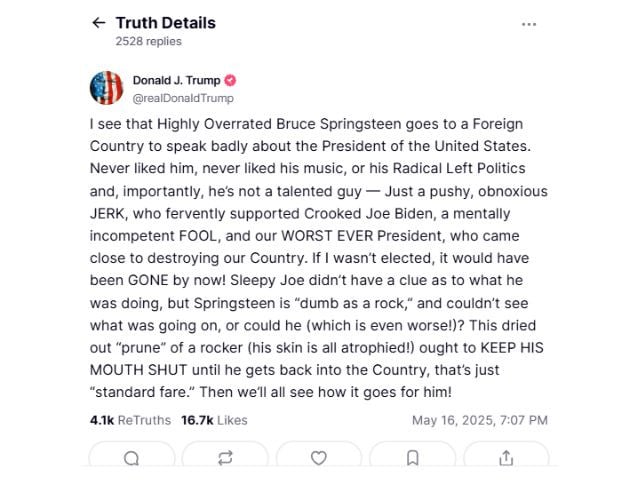Like the post with the heart icon

318,458
